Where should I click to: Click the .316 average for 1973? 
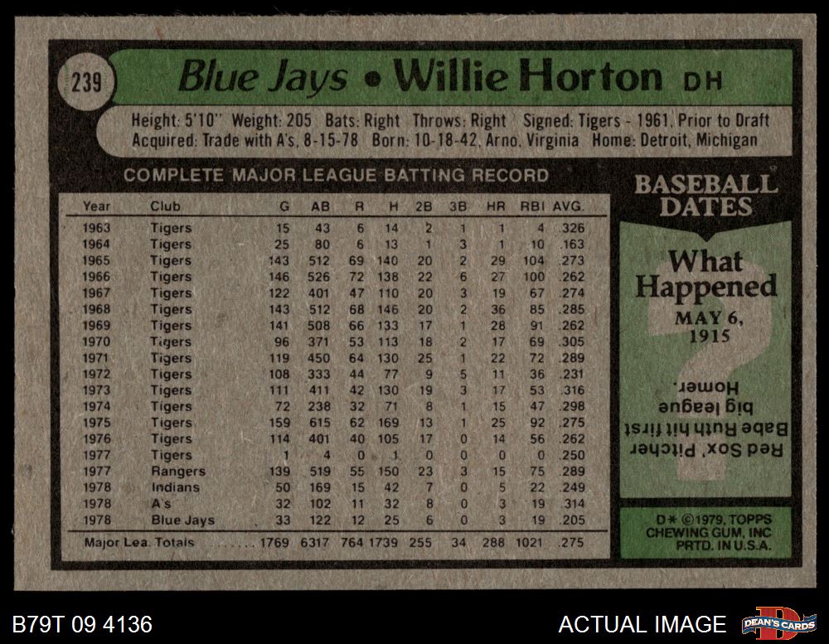click(x=571, y=390)
